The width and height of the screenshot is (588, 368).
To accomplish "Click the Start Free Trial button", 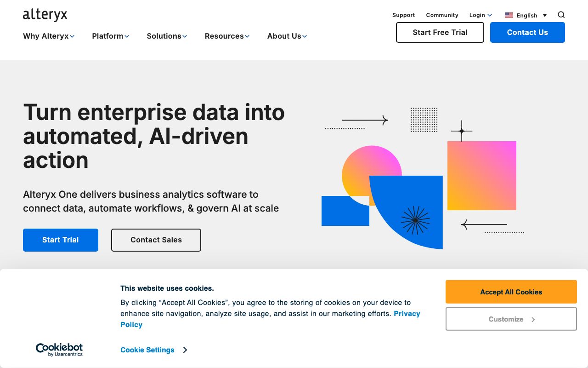I will [x=440, y=32].
